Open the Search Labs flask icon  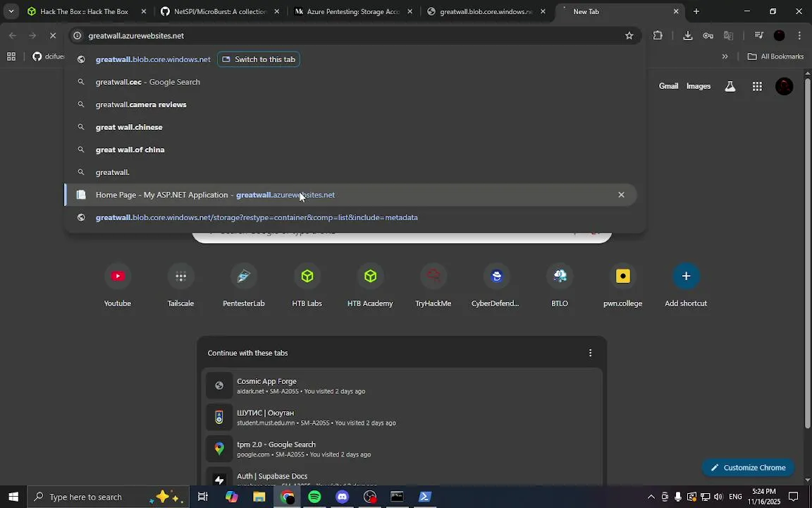pos(730,86)
